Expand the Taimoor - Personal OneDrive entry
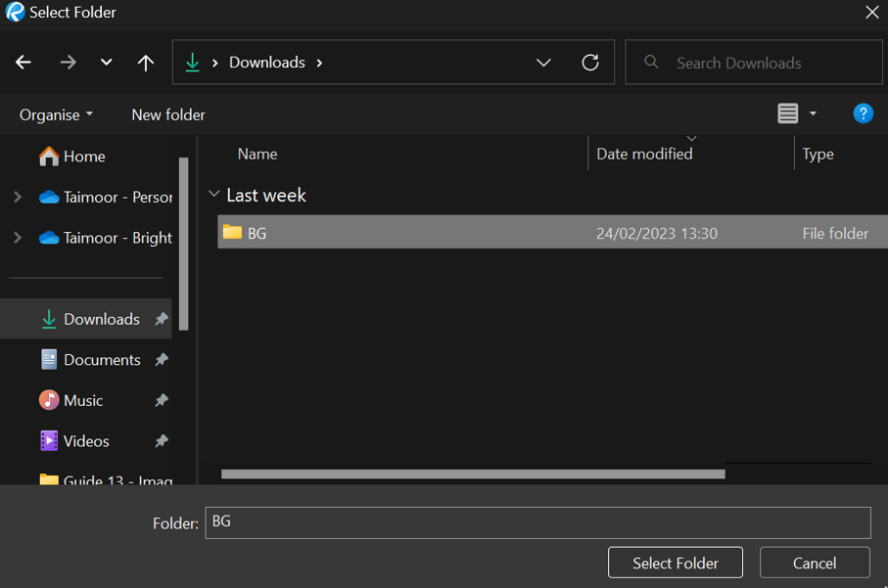The image size is (888, 588). point(16,197)
